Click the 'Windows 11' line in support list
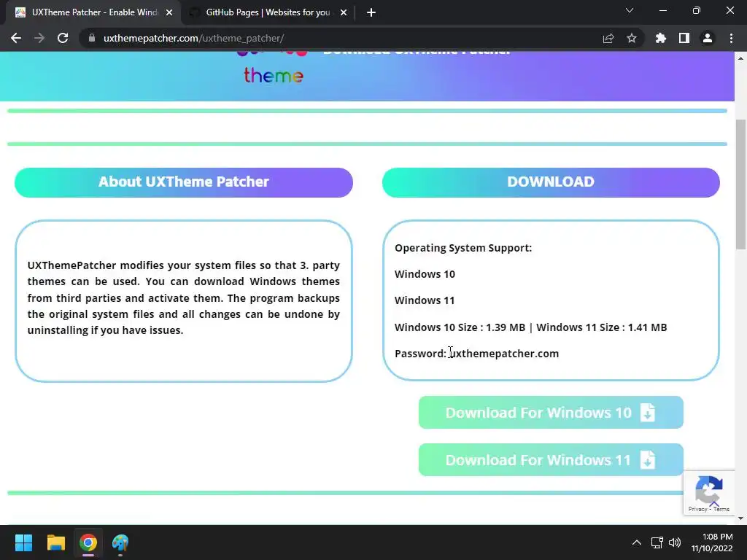Viewport: 747px width, 560px height. 425,300
